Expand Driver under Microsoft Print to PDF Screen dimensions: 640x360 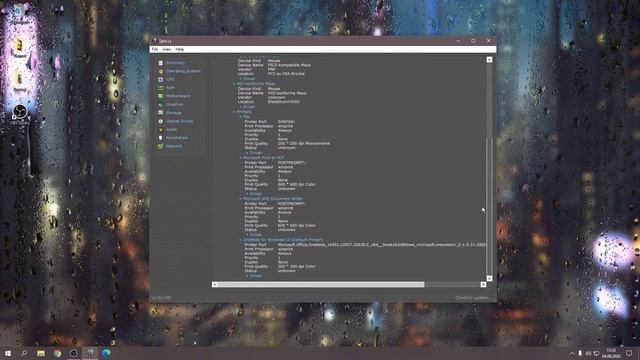tap(247, 194)
